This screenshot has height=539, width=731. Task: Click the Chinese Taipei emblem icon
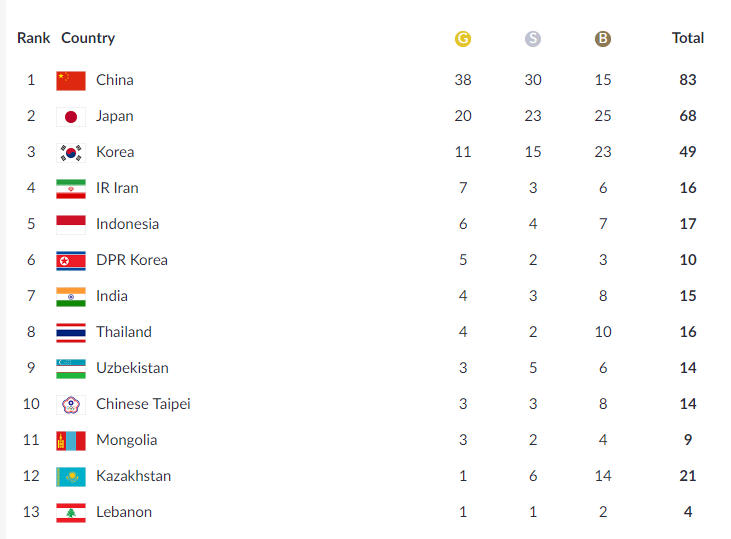71,405
